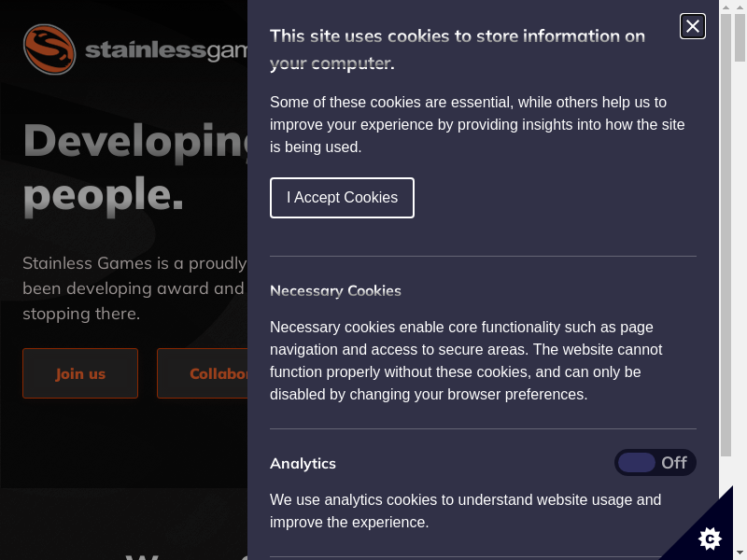Open the cookie control gear icon
The width and height of the screenshot is (747, 560).
tap(711, 538)
